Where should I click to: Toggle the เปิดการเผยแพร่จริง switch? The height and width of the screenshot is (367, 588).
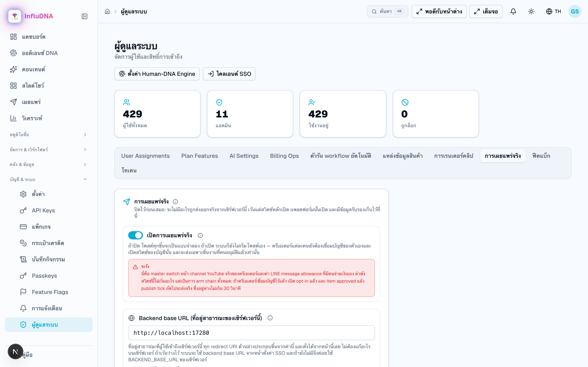click(135, 235)
